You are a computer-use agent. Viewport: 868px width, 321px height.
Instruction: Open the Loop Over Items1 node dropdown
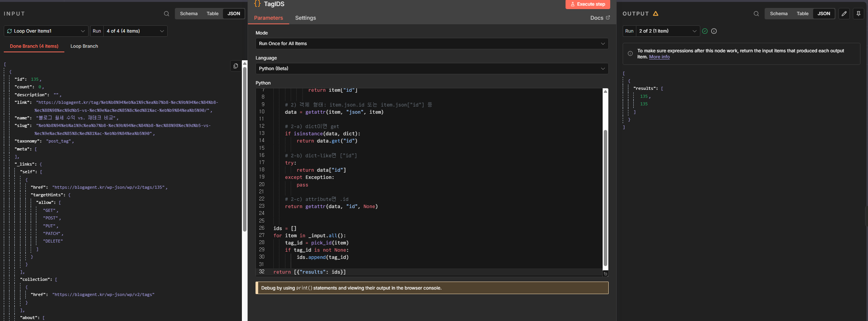tap(46, 31)
